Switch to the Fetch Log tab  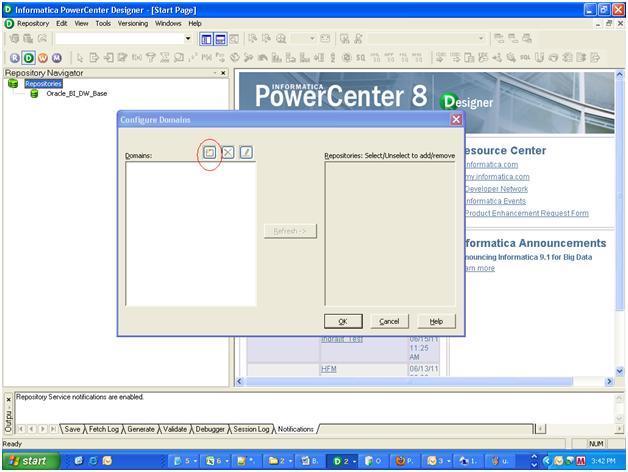pos(103,429)
